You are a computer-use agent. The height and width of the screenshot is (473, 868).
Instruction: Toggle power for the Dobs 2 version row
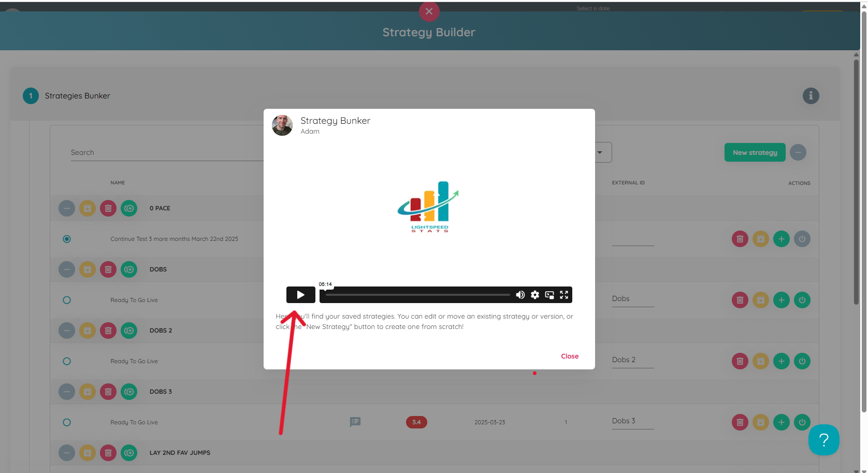(802, 361)
